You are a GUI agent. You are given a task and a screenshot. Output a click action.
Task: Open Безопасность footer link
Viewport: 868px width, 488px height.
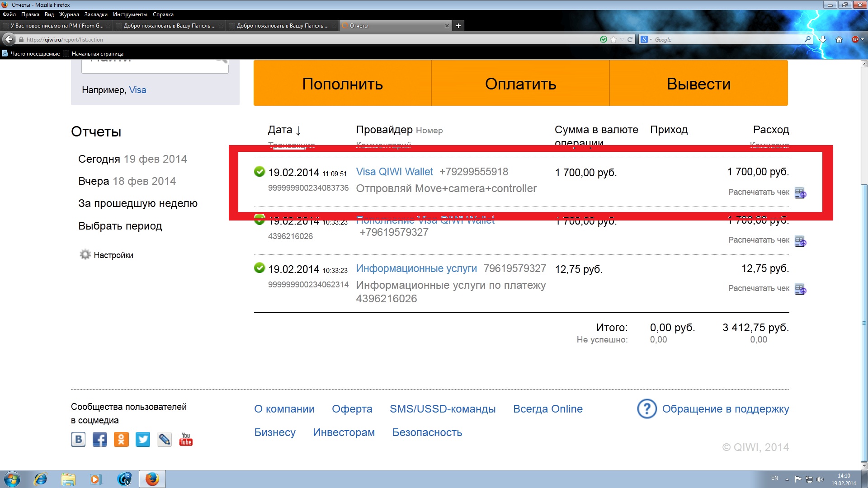point(427,432)
